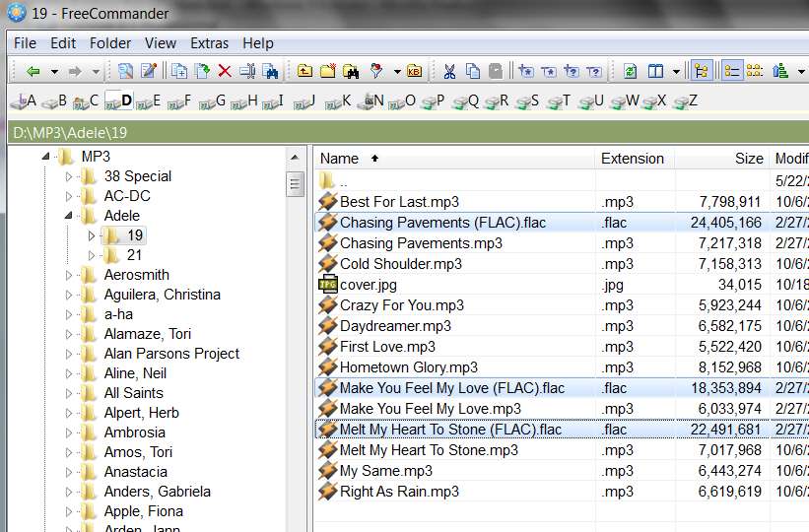Expand the Aerosmith folder node
This screenshot has height=532, width=809.
(x=69, y=275)
